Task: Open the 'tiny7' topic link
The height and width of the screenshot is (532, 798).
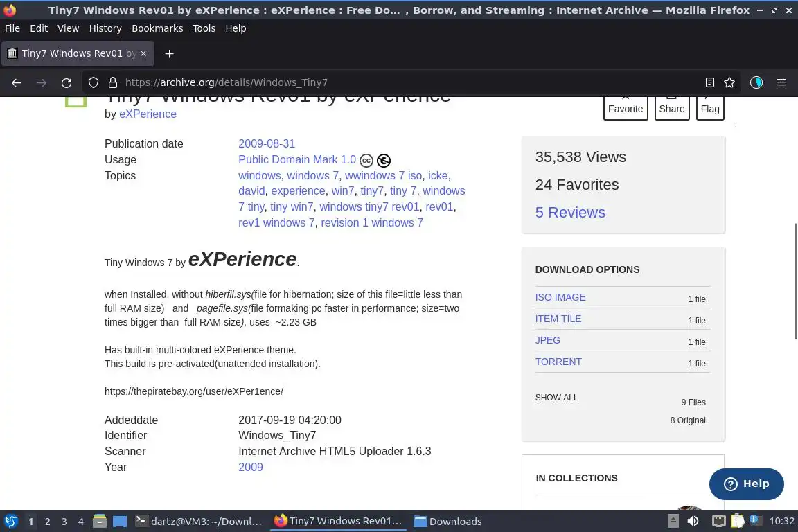Action: [372, 191]
